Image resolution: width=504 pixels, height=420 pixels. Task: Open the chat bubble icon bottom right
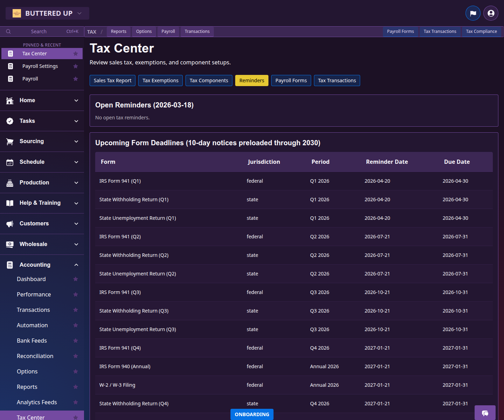point(485,413)
